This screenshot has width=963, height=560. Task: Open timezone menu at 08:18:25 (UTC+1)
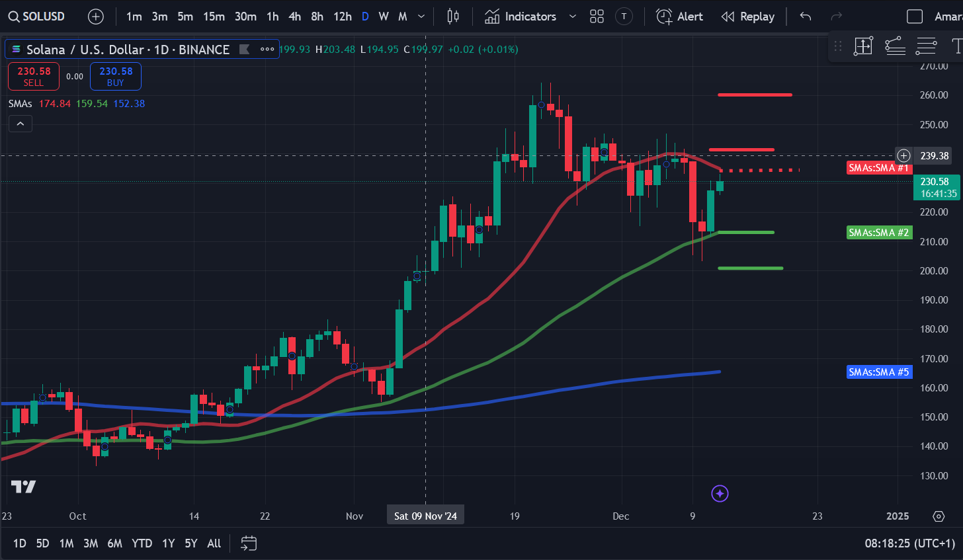coord(909,543)
